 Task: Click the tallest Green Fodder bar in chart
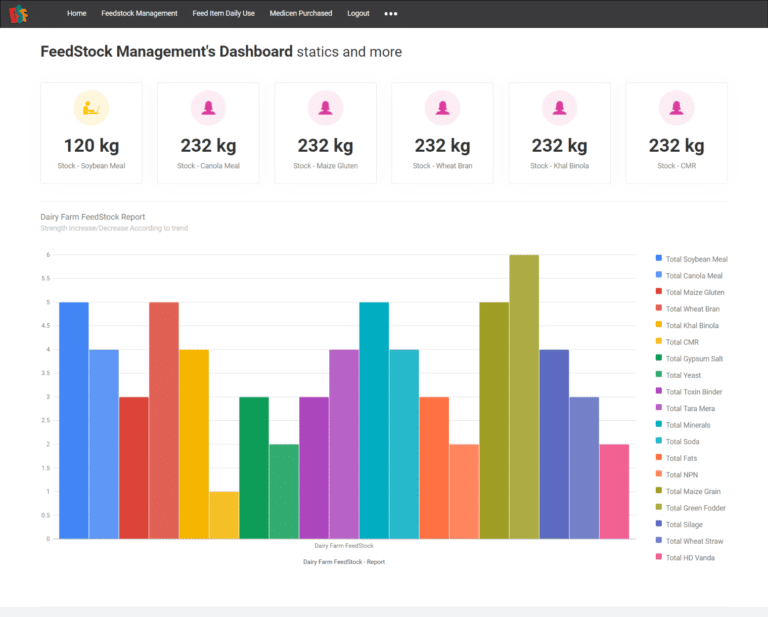tap(524, 400)
